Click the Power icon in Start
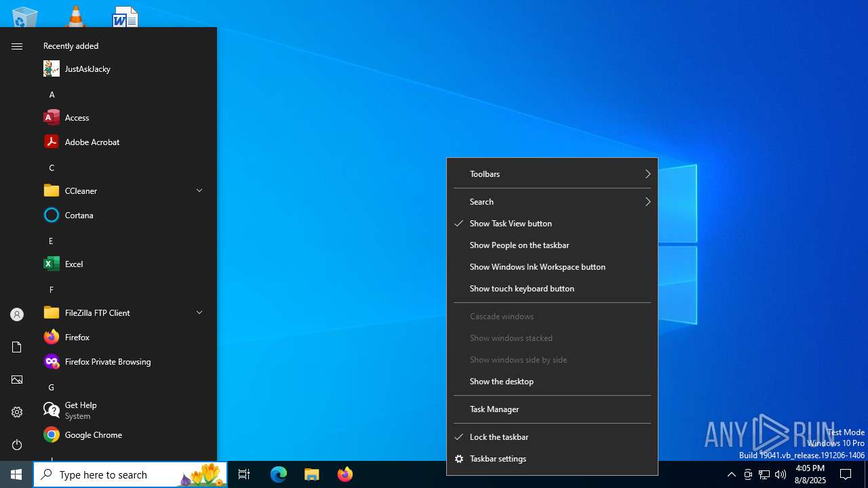Image resolution: width=868 pixels, height=488 pixels. (x=17, y=445)
